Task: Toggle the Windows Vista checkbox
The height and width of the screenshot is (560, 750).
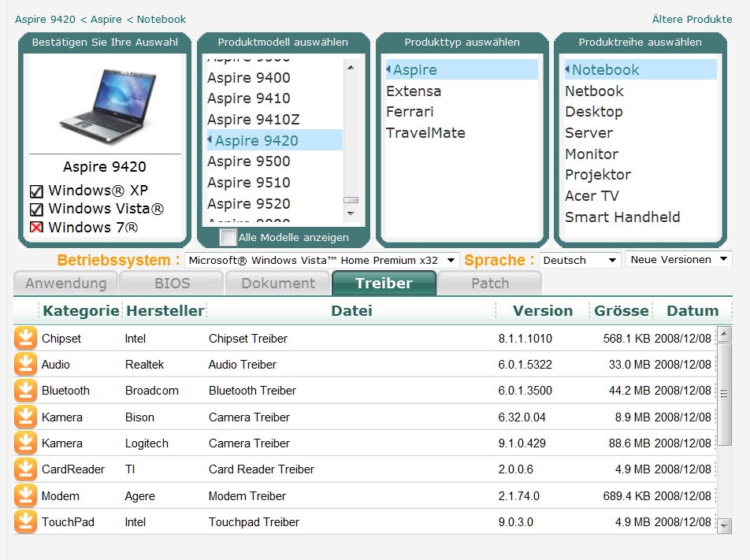Action: pos(36,210)
